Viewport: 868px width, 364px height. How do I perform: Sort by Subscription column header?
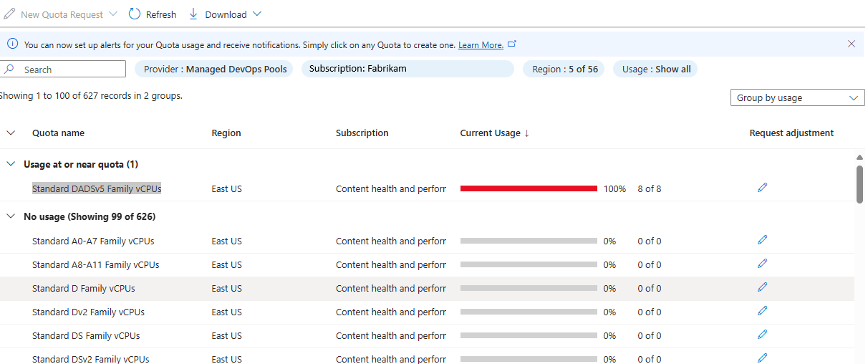point(362,133)
